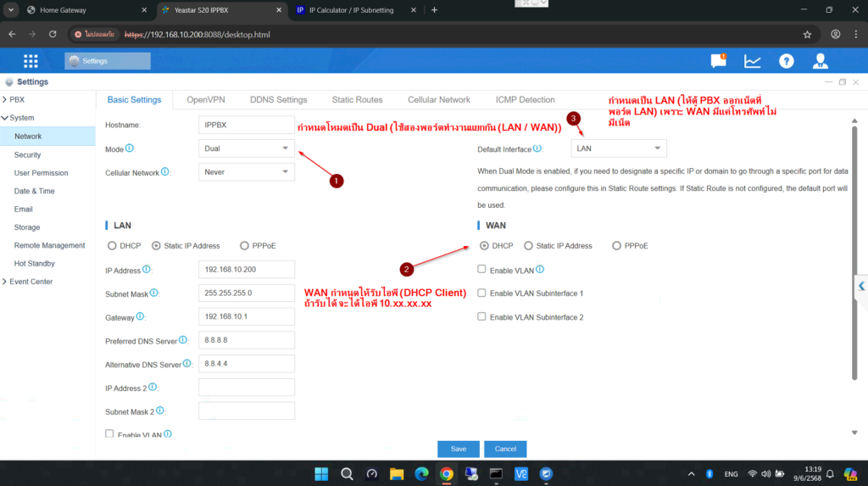
Task: Click the Preferred DNS Server info icon
Action: [183, 340]
